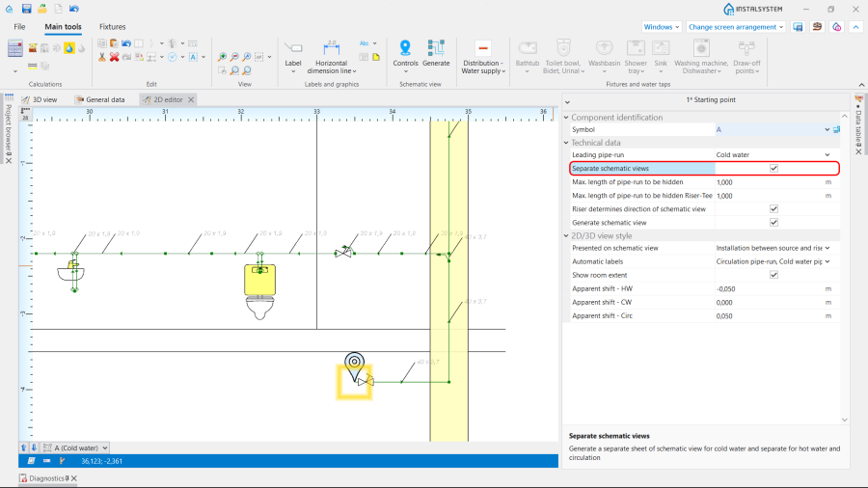
Task: Click the save floppy disk icon
Action: pos(27,9)
